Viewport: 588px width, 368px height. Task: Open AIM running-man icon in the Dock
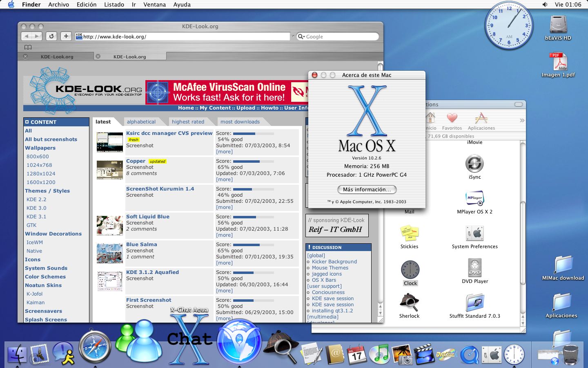point(63,354)
